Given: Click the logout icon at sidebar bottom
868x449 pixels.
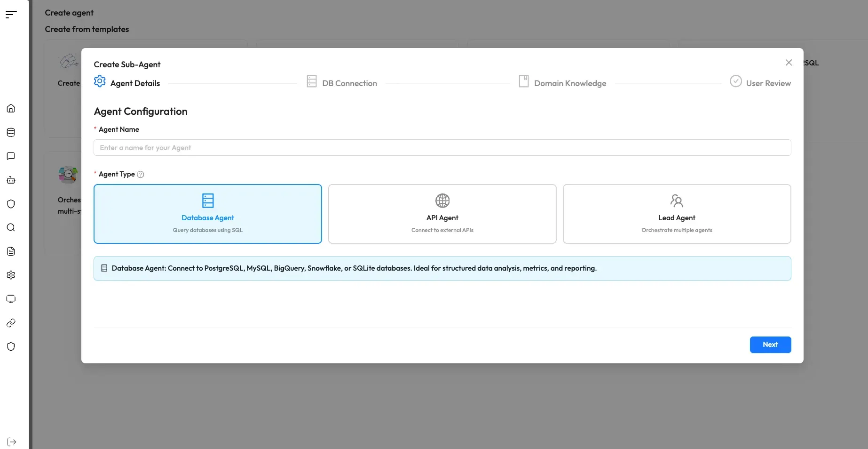Looking at the screenshot, I should tap(10, 441).
